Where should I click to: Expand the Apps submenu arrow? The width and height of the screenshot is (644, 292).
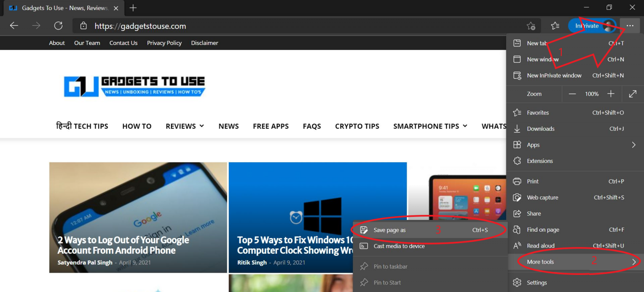(x=634, y=145)
